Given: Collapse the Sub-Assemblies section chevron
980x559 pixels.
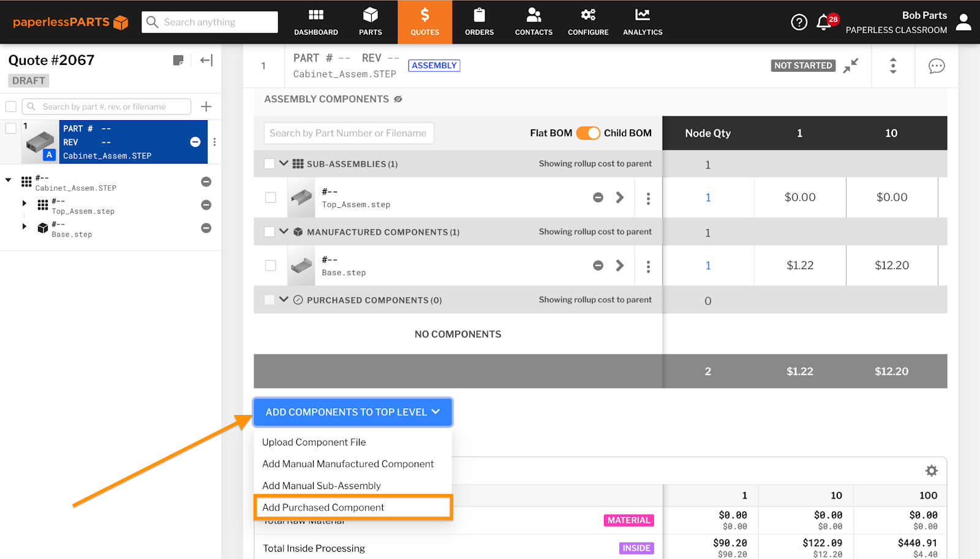Looking at the screenshot, I should click(284, 163).
